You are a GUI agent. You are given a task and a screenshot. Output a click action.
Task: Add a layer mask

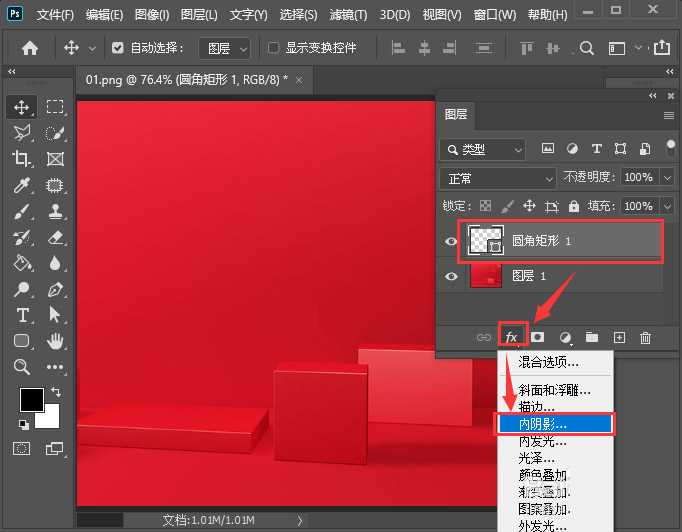538,337
